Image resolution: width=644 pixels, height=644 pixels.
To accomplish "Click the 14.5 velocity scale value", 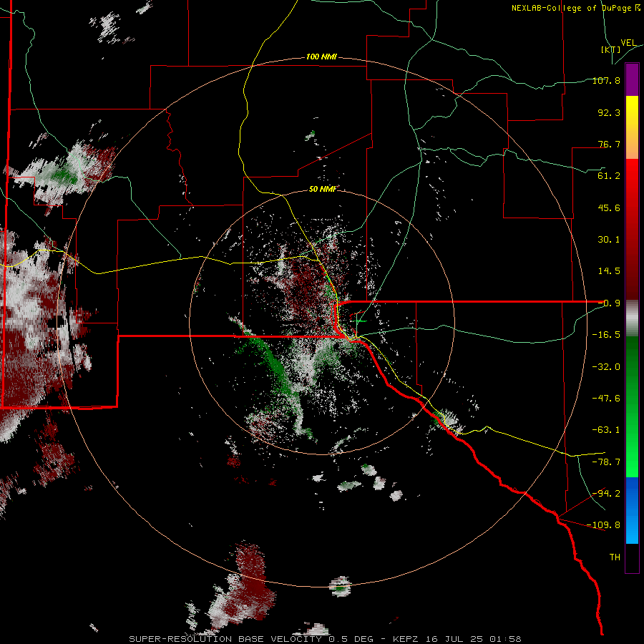I will pos(609,271).
